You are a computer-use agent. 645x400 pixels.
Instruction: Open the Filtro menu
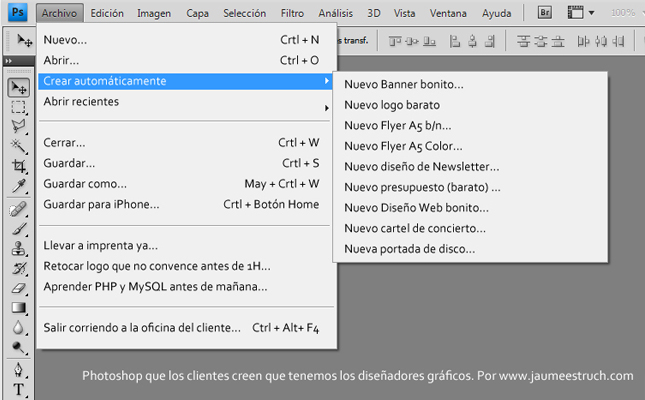tap(292, 13)
